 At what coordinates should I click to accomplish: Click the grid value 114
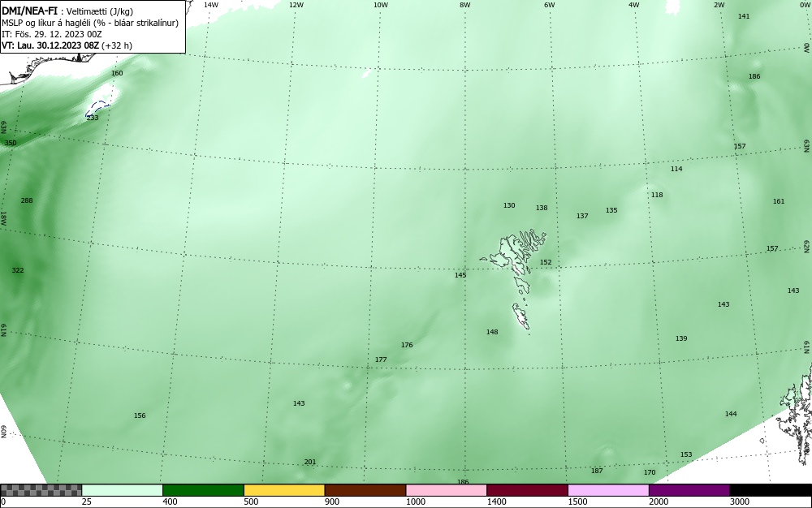pos(676,169)
